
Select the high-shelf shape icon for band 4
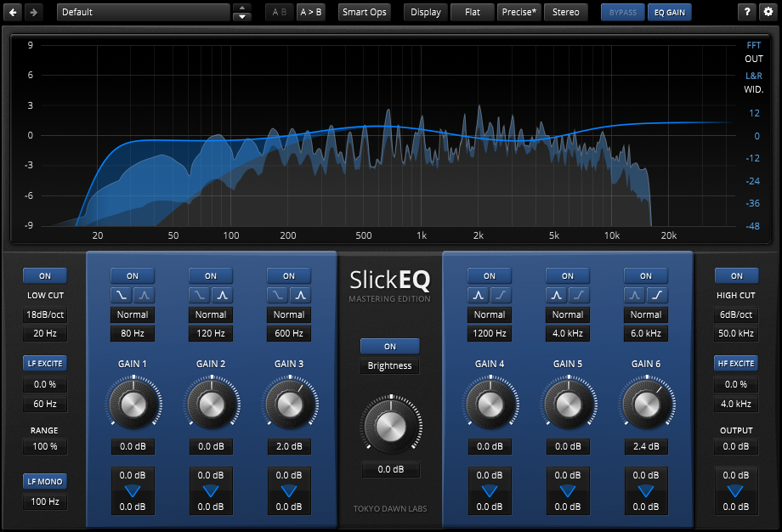click(501, 295)
